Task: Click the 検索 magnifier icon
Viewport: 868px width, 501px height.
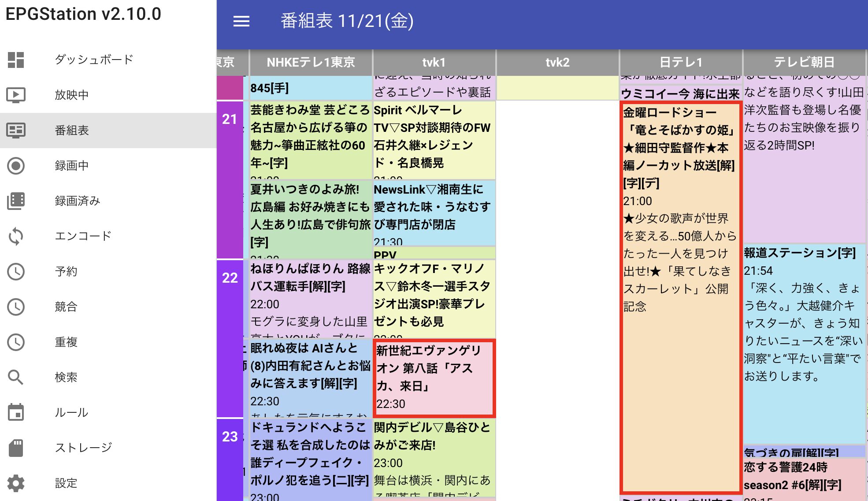Action: coord(16,378)
